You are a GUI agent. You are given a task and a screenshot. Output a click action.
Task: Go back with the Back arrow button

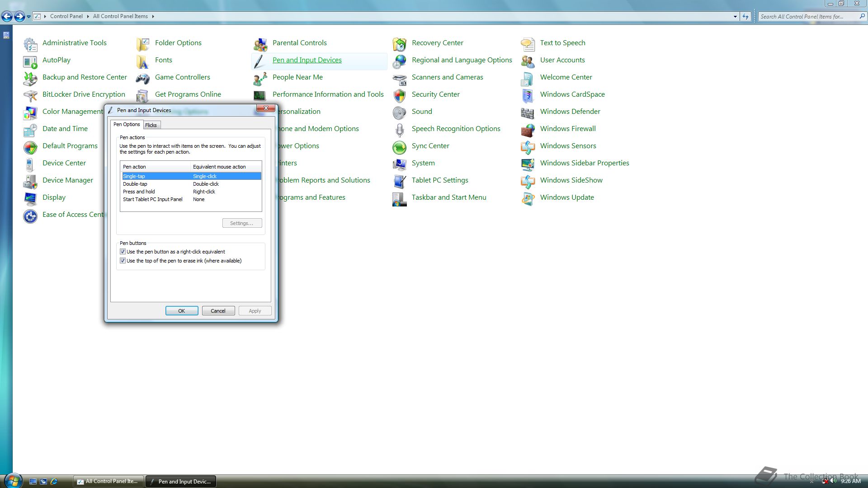7,17
